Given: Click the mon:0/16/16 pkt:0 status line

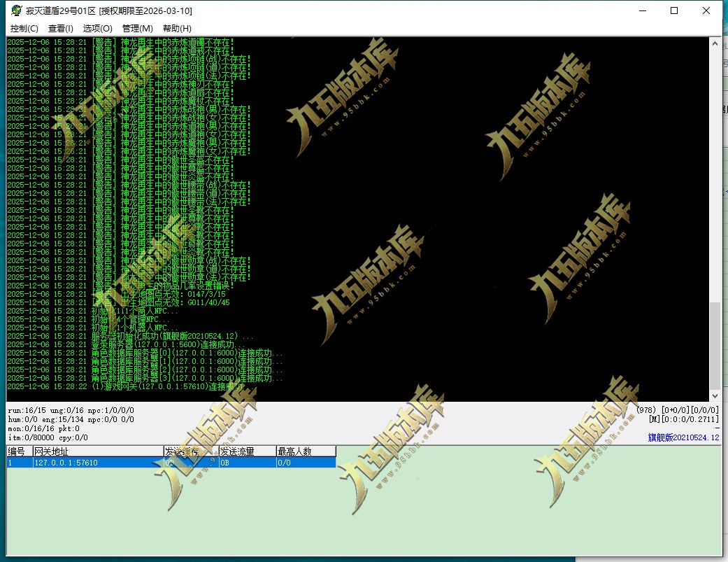Looking at the screenshot, I should 43,429.
